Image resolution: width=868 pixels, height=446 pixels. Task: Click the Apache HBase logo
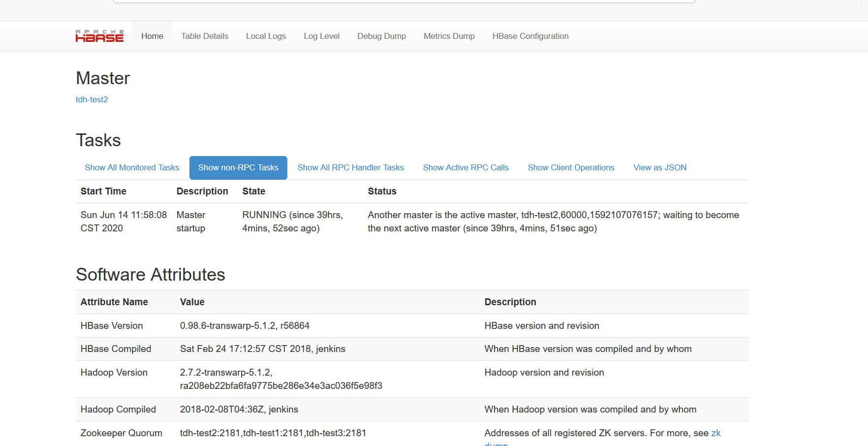[99, 36]
